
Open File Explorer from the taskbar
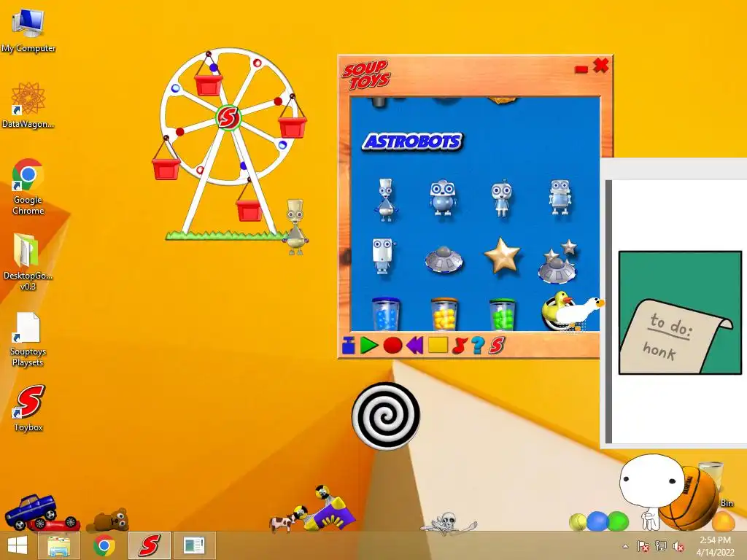tap(59, 545)
